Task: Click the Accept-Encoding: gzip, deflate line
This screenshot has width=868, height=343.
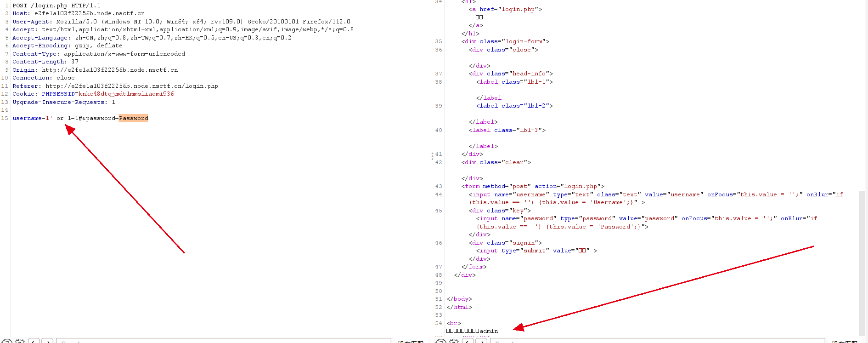Action: click(67, 46)
